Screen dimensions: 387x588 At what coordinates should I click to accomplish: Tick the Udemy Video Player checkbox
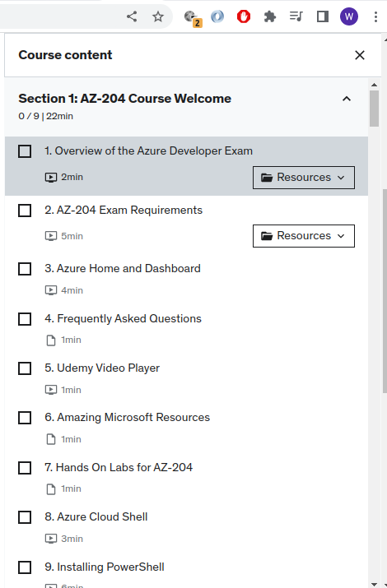[25, 368]
